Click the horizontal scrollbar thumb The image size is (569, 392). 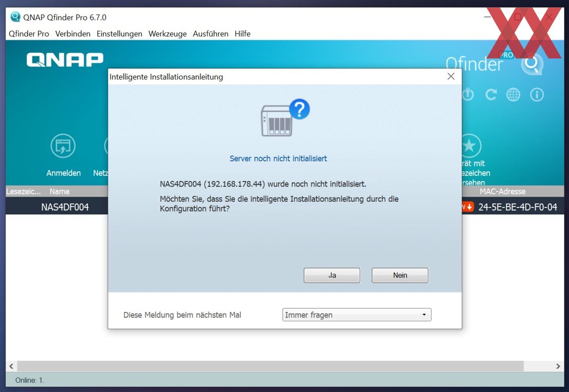point(270,366)
